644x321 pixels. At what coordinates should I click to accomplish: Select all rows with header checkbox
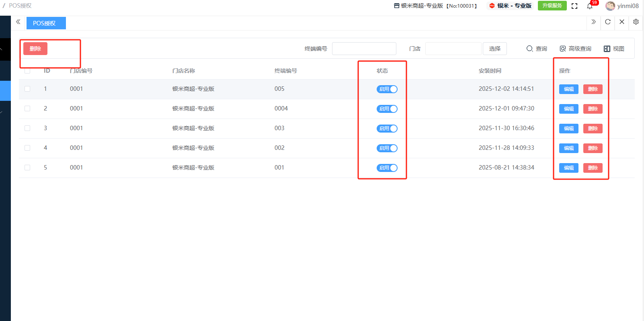27,71
